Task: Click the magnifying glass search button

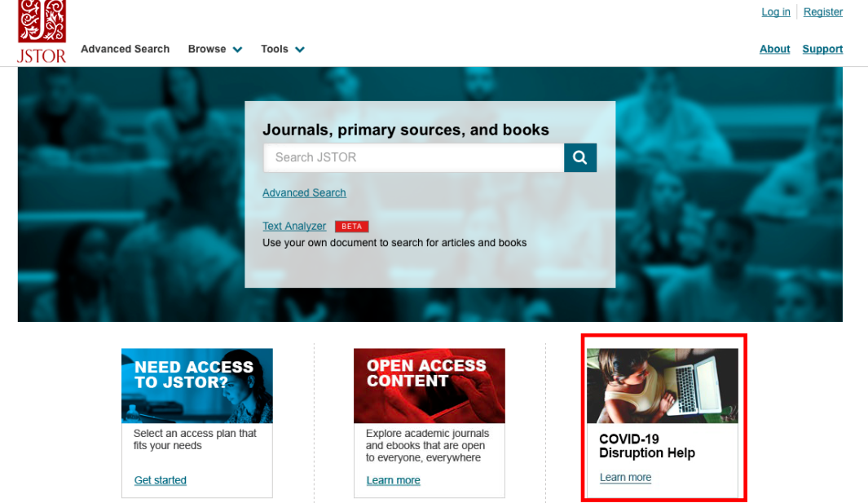Action: tap(579, 157)
